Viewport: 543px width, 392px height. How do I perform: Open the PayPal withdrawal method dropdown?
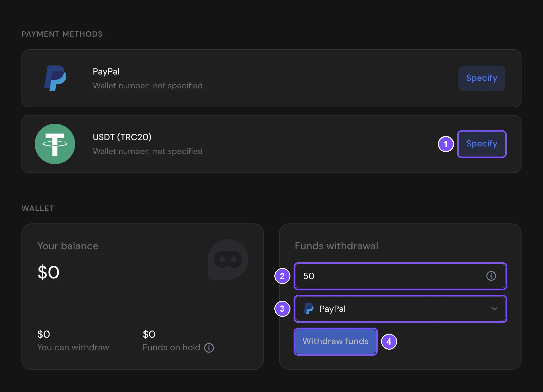400,309
